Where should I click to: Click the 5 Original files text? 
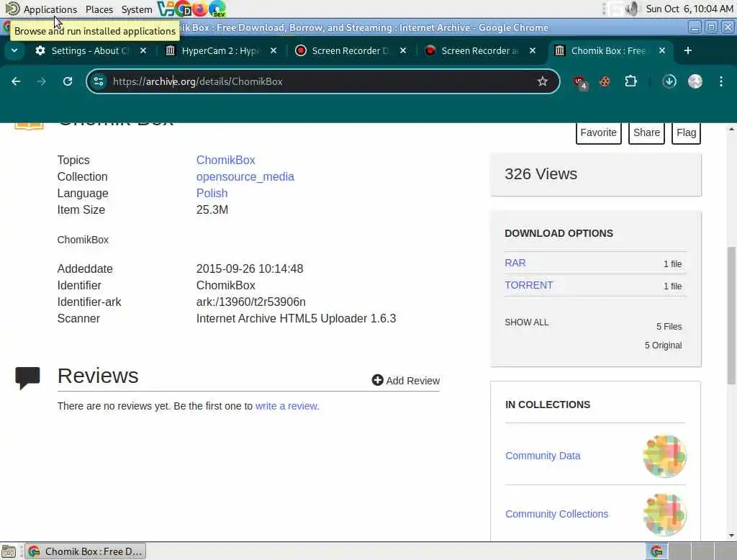(663, 345)
